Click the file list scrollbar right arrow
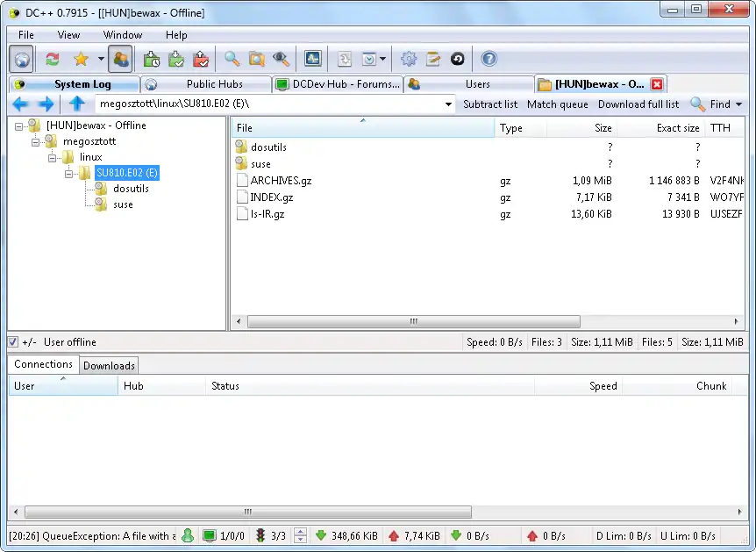This screenshot has height=552, width=756. pos(736,321)
